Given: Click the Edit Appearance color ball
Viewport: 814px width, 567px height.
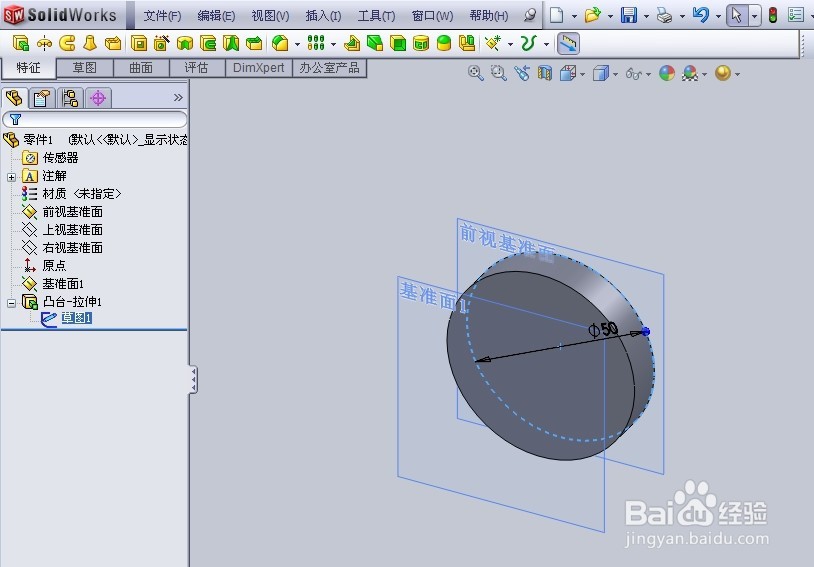Looking at the screenshot, I should [x=667, y=73].
